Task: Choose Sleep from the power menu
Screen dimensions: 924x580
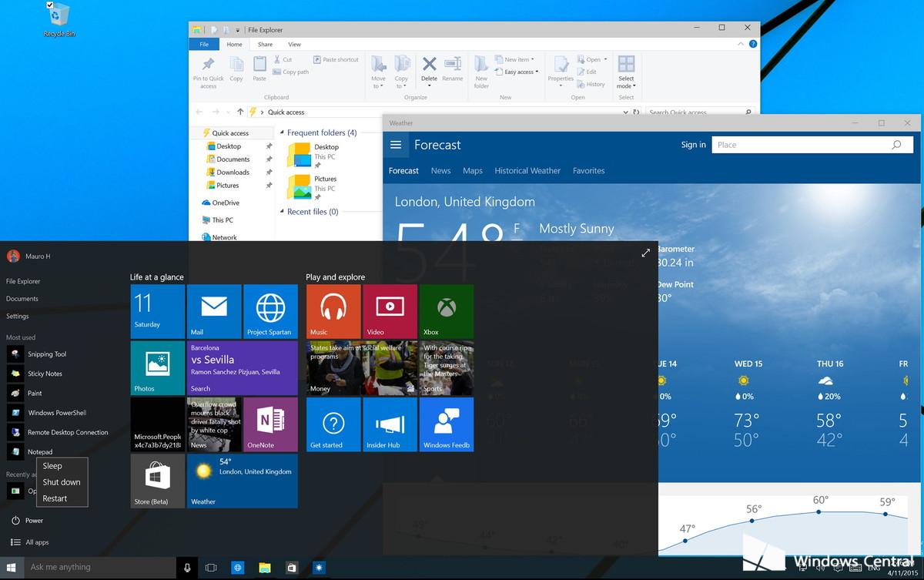Action: coord(62,466)
